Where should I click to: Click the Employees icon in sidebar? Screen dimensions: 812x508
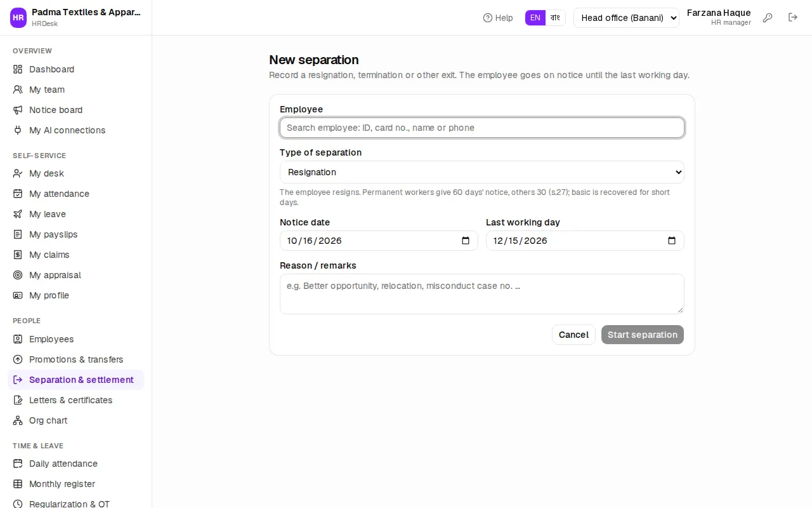18,339
